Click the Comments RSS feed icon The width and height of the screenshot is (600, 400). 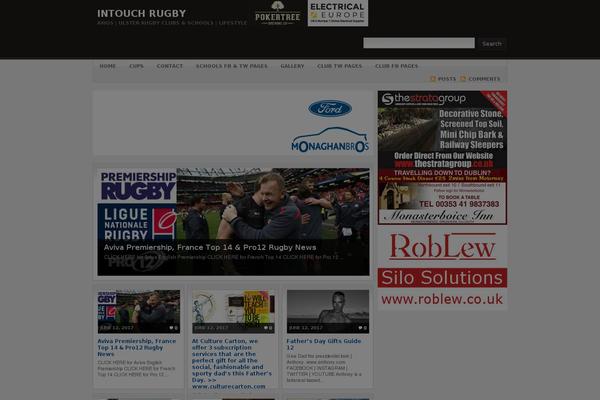(x=463, y=78)
